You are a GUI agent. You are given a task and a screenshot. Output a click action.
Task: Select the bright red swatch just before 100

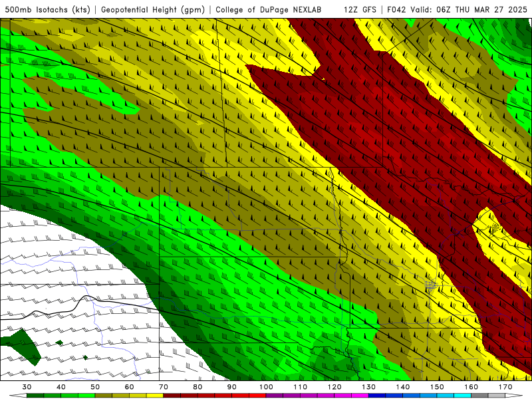point(257,396)
